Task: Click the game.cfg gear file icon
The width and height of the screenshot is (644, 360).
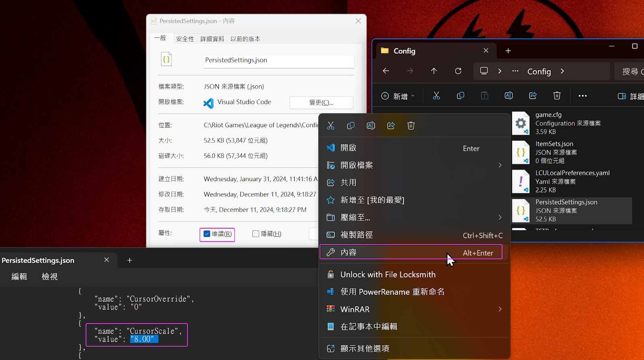Action: pyautogui.click(x=520, y=123)
